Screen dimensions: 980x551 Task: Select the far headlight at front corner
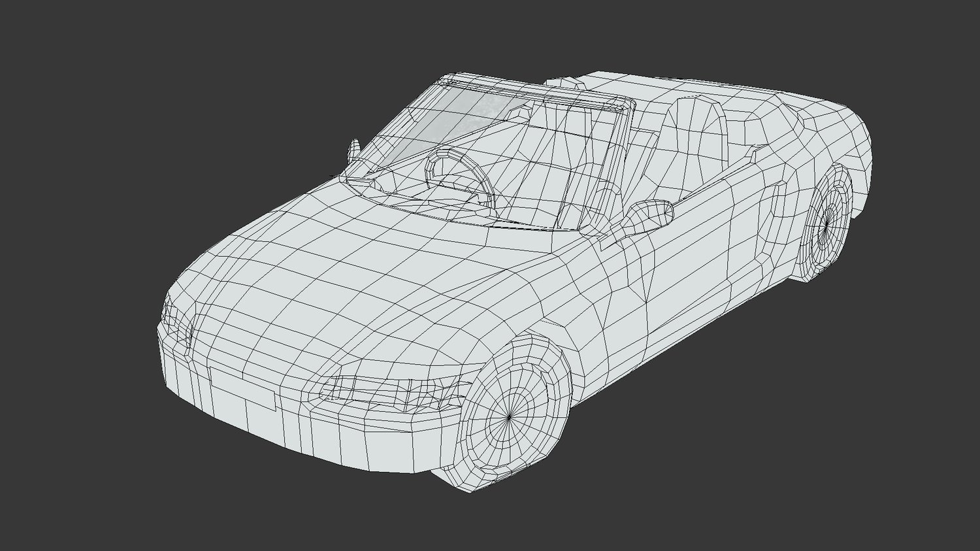[x=176, y=317]
